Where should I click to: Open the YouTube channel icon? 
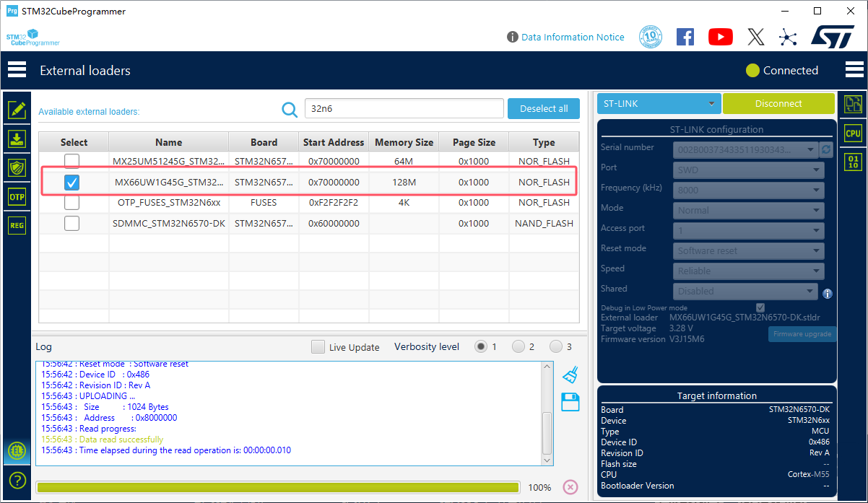tap(721, 37)
